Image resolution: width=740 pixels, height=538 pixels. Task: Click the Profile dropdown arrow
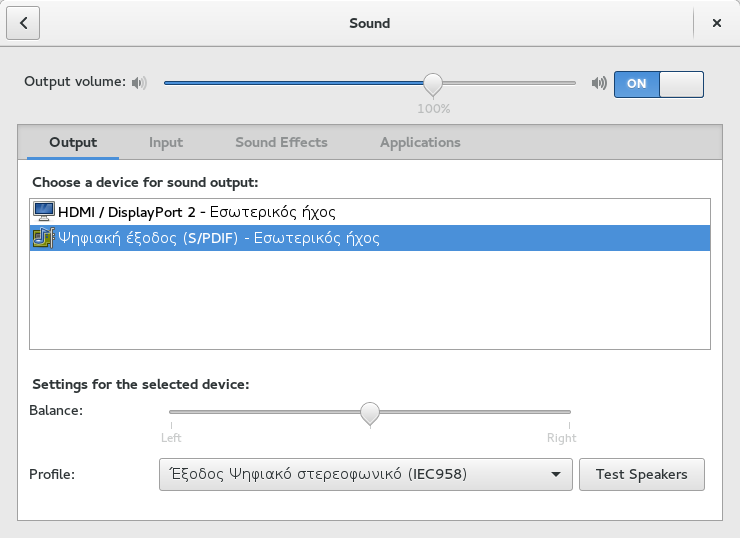tap(556, 474)
